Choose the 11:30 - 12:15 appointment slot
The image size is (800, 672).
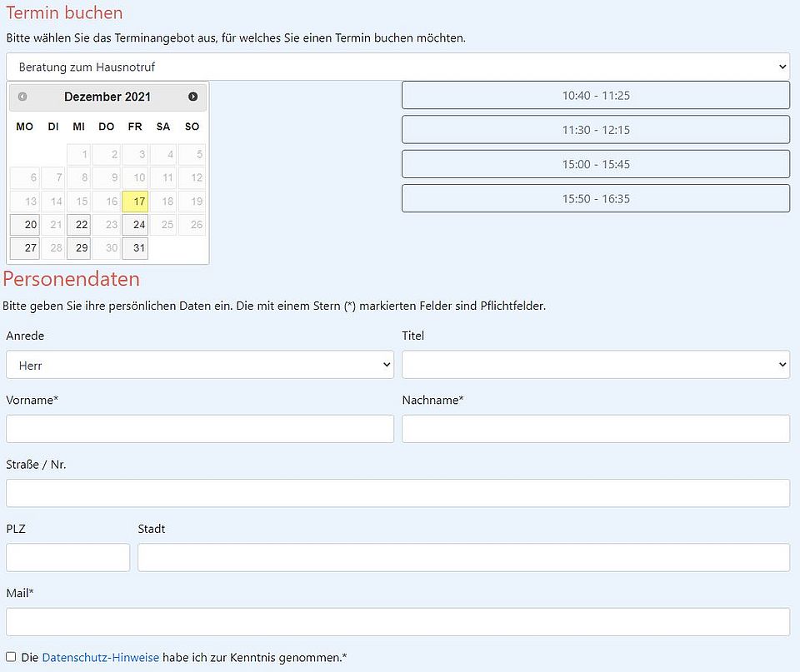(596, 130)
